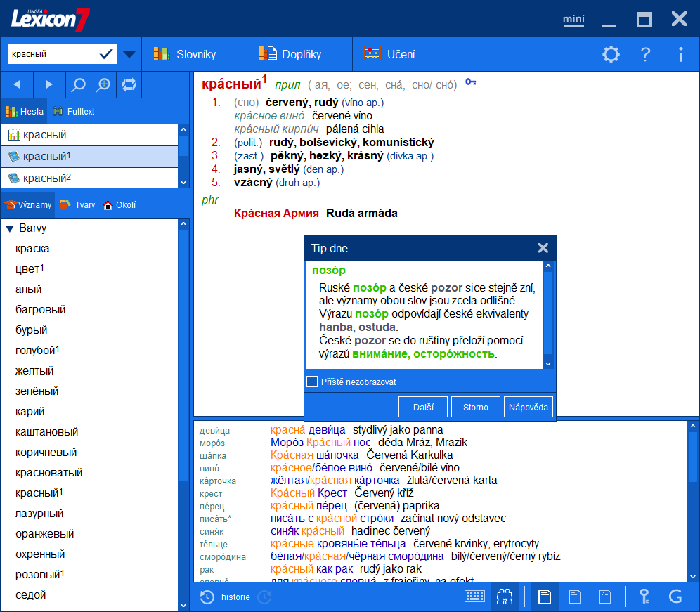Viewport: 700px width, 612px height.
Task: Open the history clock icon
Action: coord(207,597)
